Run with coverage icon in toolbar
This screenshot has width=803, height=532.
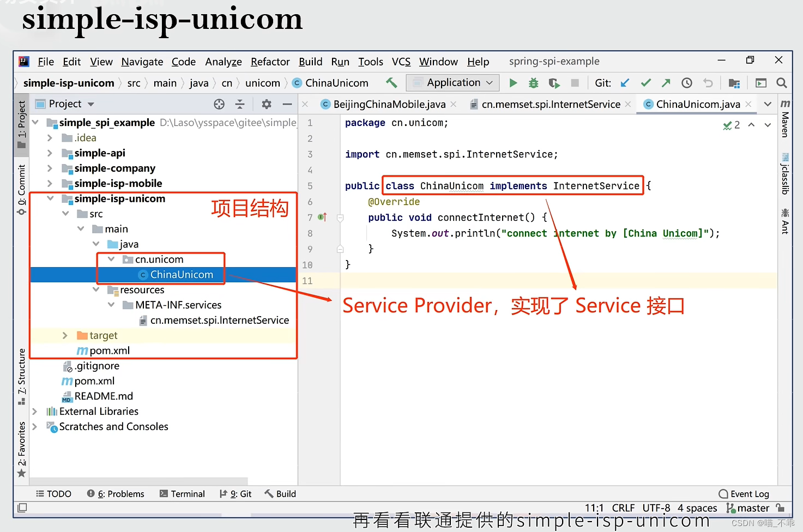coord(554,83)
